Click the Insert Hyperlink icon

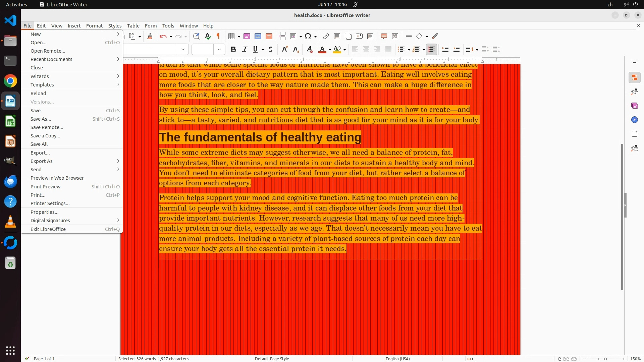click(x=326, y=36)
